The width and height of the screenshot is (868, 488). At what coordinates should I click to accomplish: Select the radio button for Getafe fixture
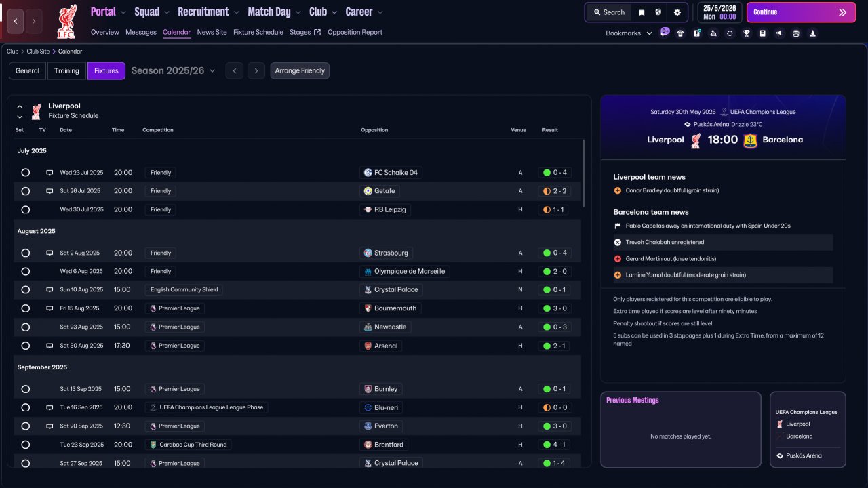(26, 191)
